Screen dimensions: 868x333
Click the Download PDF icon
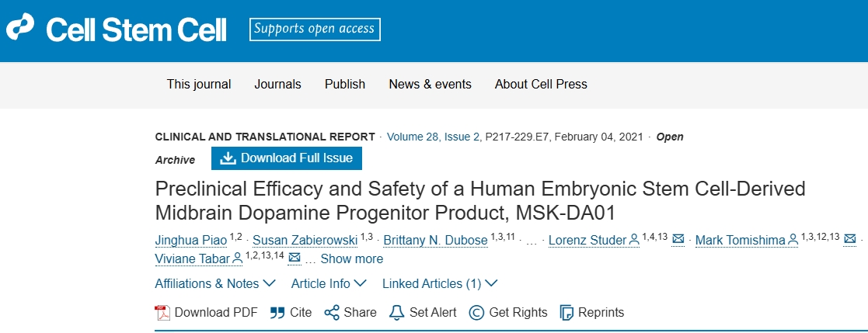[x=162, y=313]
